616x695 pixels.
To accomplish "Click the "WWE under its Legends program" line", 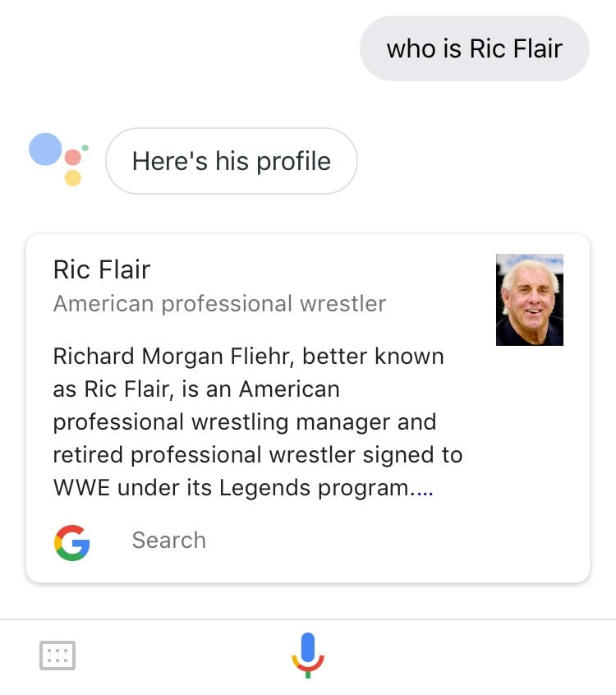I will (x=243, y=488).
